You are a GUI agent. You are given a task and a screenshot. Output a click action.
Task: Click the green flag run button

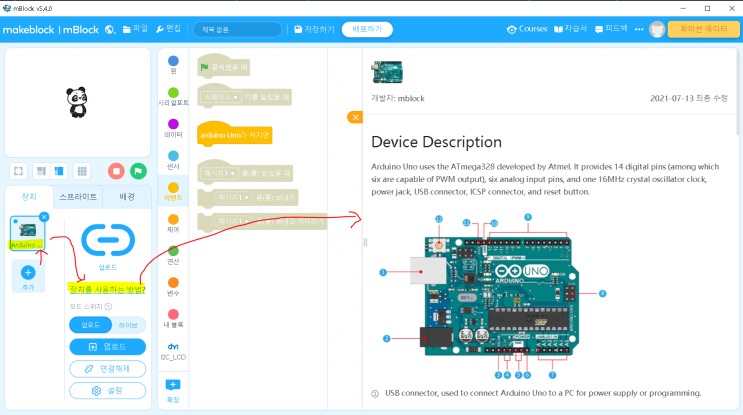pos(138,171)
